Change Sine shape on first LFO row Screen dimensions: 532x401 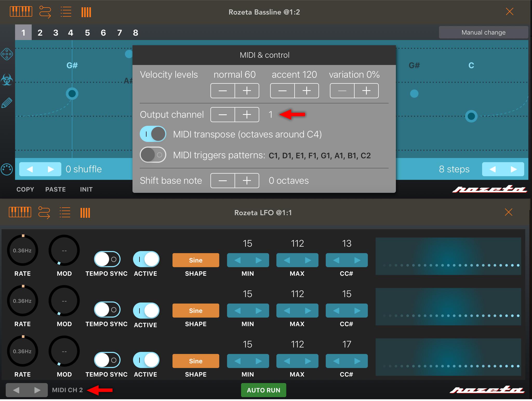[x=196, y=260]
